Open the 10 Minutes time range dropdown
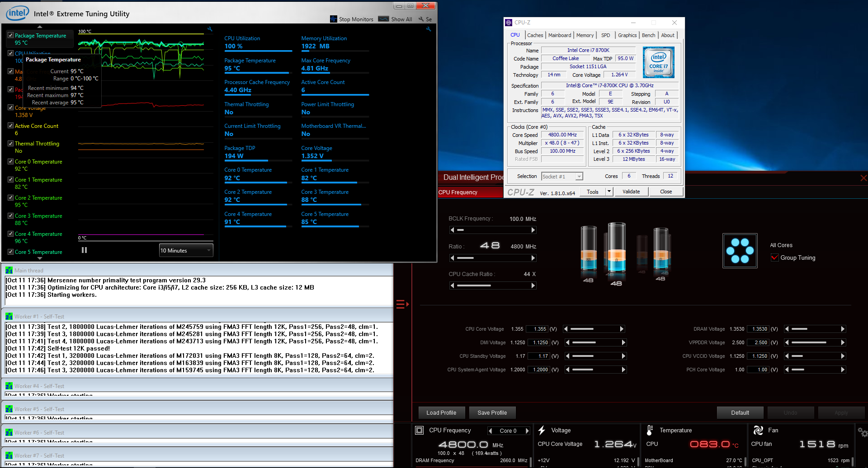The width and height of the screenshot is (868, 468). click(x=186, y=250)
